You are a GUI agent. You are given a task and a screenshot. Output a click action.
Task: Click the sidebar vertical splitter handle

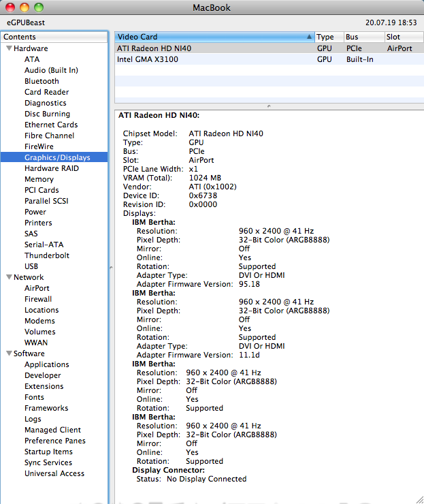pyautogui.click(x=111, y=268)
